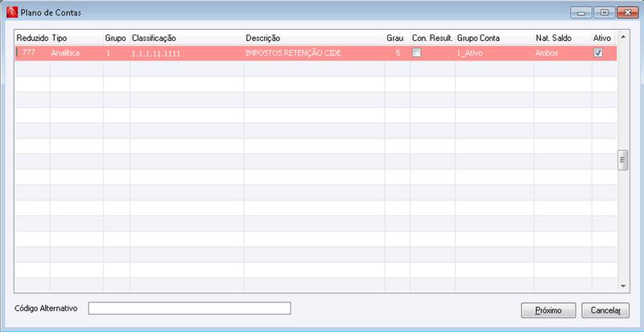644x332 pixels.
Task: Select the cell with value 777
Action: (32, 53)
